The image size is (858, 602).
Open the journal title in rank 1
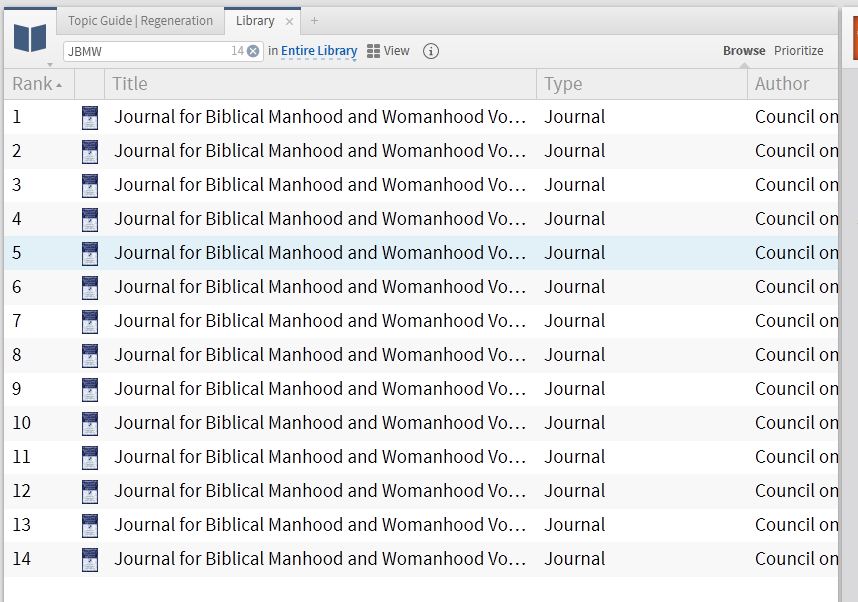point(320,117)
